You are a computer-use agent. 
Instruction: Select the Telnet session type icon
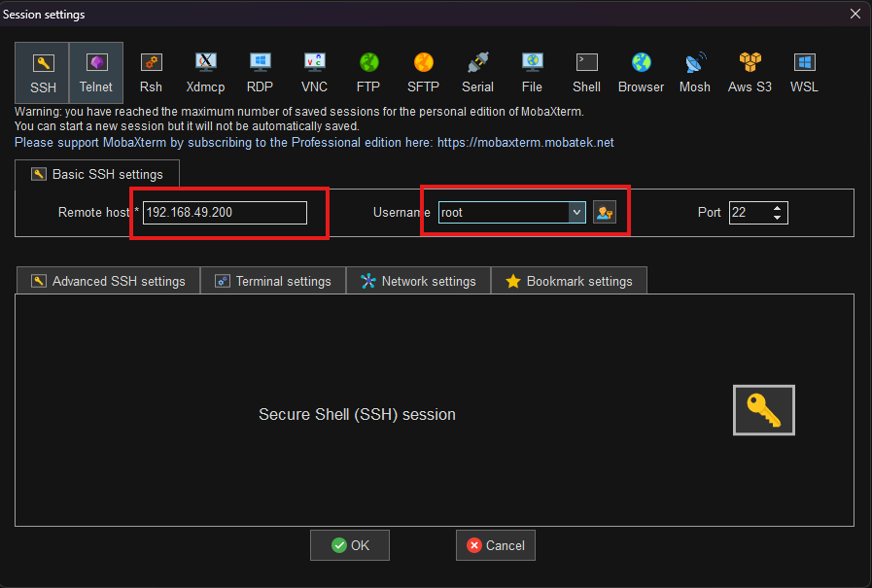[x=96, y=73]
